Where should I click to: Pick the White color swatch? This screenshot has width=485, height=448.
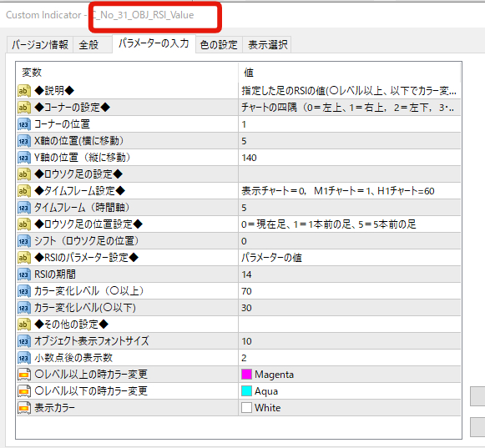[x=246, y=408]
